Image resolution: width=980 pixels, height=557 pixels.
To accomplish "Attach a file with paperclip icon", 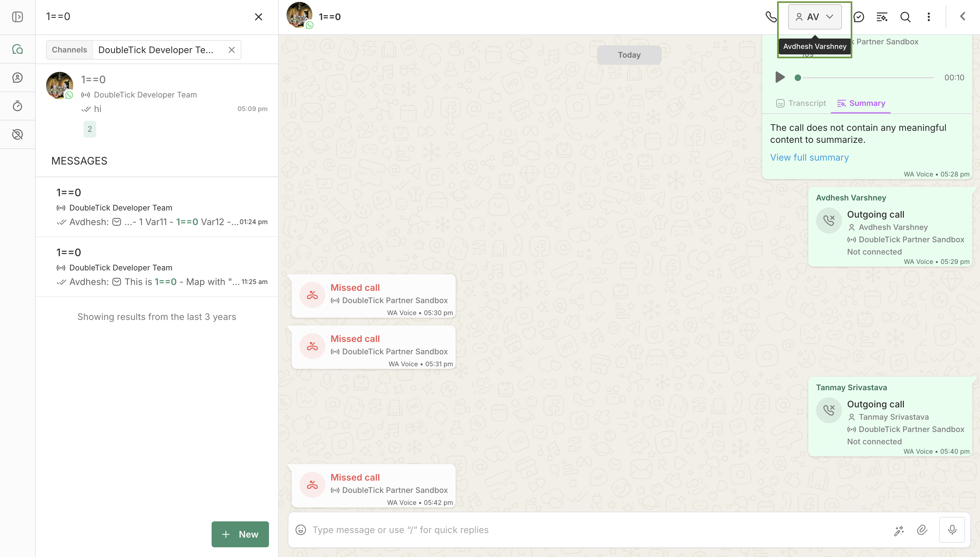I will (922, 530).
